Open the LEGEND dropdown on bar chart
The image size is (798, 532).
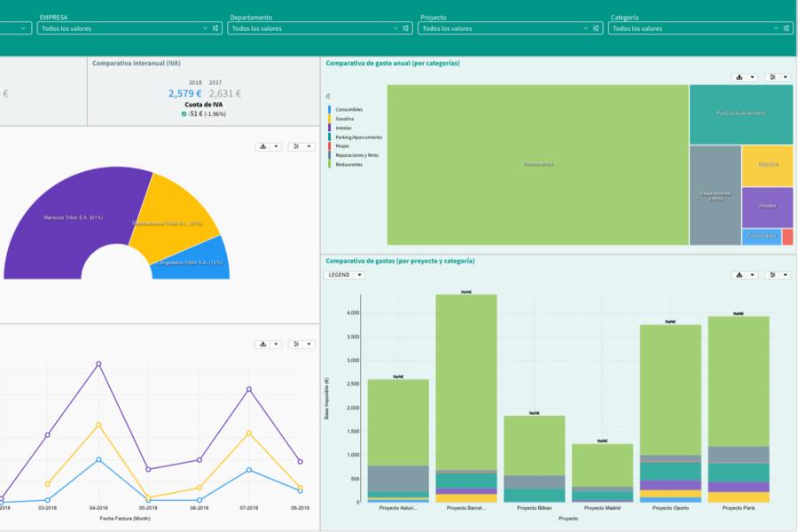[x=345, y=275]
